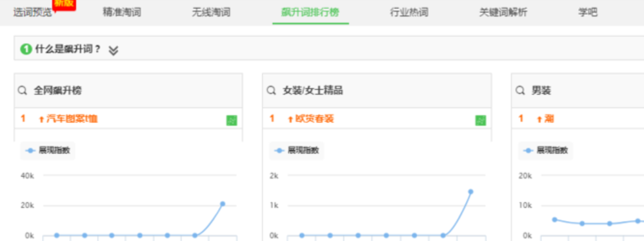
Task: Click search icon beside 男装
Action: (520, 91)
